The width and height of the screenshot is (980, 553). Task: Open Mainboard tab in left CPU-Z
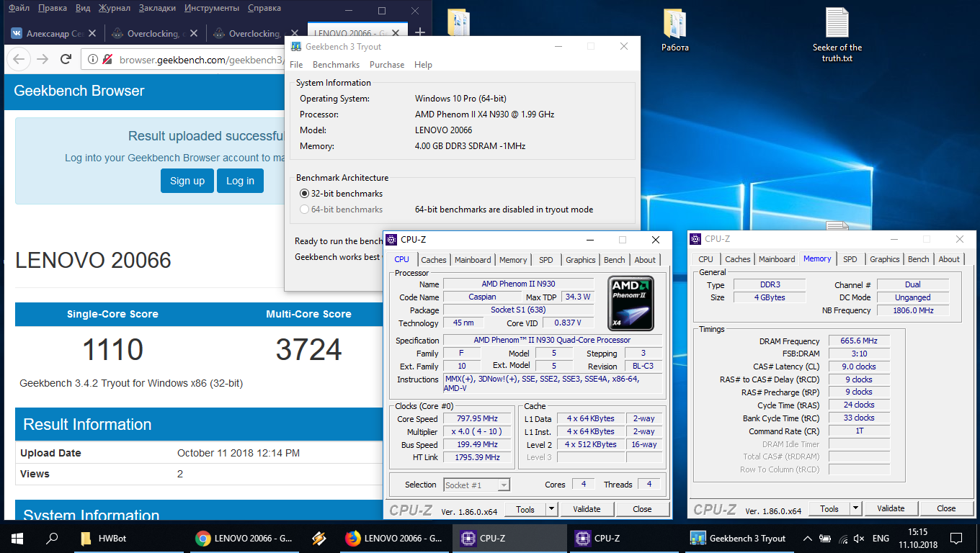[x=473, y=260]
